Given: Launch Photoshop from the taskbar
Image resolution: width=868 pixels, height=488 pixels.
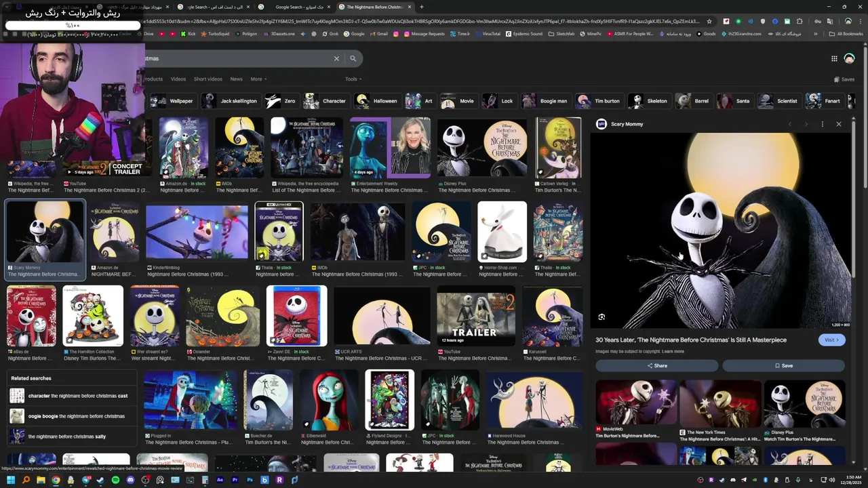Looking at the screenshot, I should click(250, 480).
